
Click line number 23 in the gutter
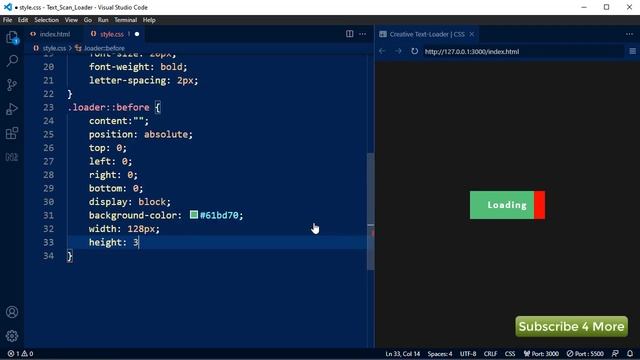click(48, 107)
